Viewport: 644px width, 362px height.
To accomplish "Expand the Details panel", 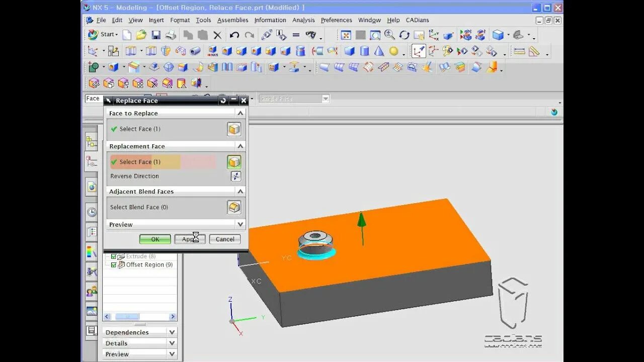I will pyautogui.click(x=172, y=343).
